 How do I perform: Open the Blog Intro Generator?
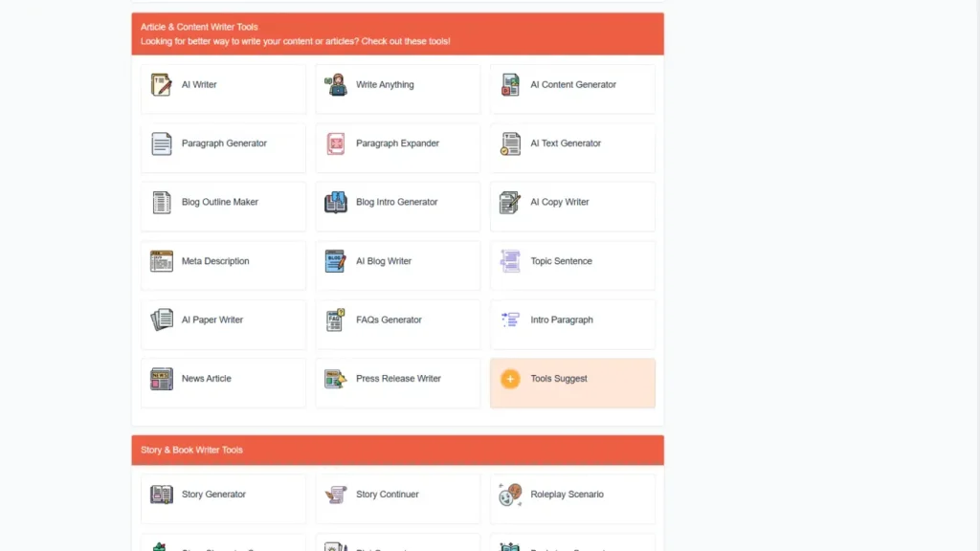pyautogui.click(x=397, y=207)
